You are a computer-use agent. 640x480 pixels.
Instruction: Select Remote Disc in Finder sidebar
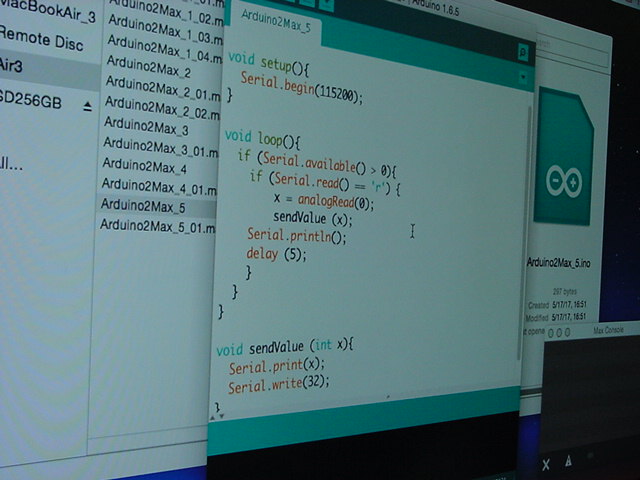pyautogui.click(x=42, y=40)
